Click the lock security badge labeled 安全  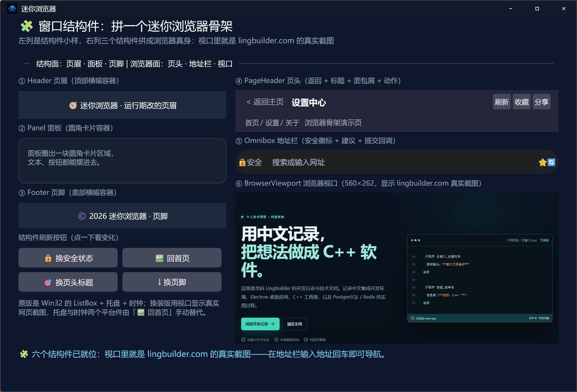(x=250, y=163)
